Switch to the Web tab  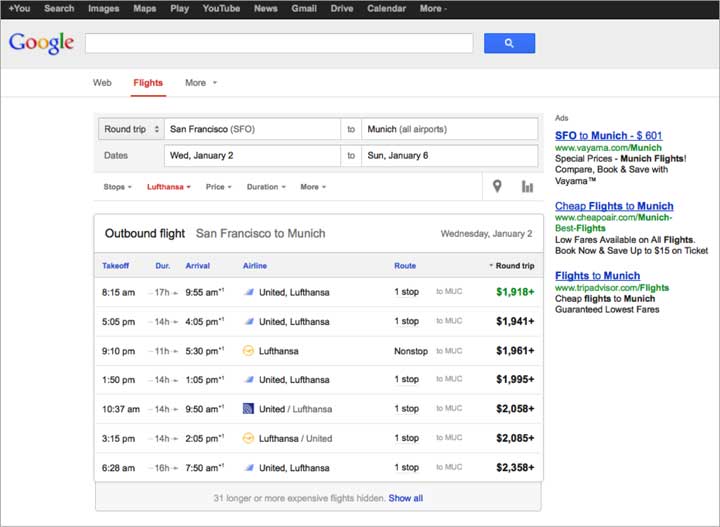(102, 83)
